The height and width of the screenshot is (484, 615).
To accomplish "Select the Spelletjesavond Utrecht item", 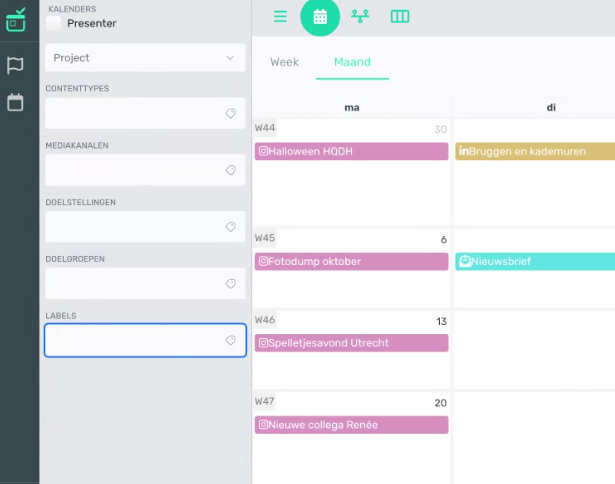I will coord(351,343).
